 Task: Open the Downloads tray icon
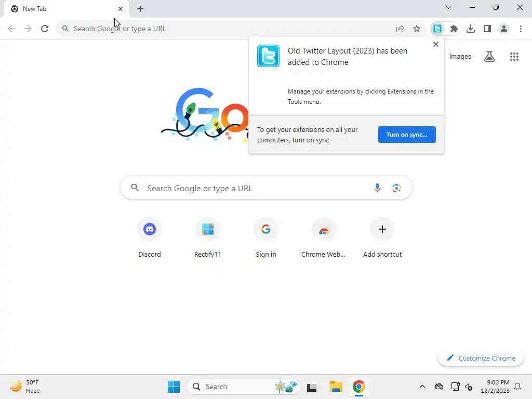point(471,29)
